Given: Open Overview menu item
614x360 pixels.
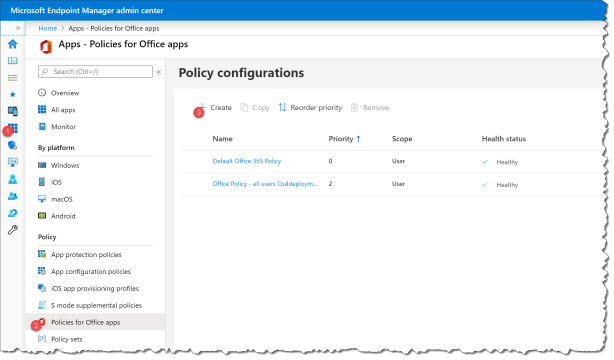Looking at the screenshot, I should (65, 93).
